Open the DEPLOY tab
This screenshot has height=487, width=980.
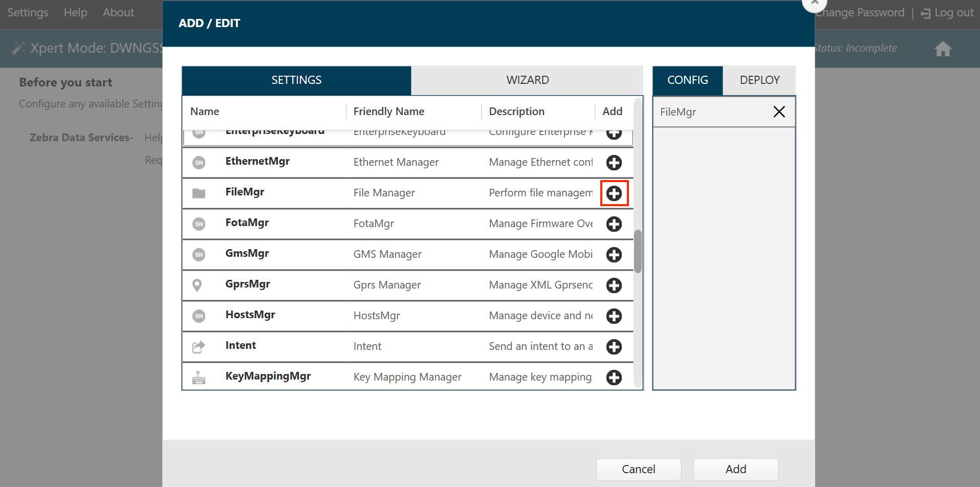tap(759, 80)
